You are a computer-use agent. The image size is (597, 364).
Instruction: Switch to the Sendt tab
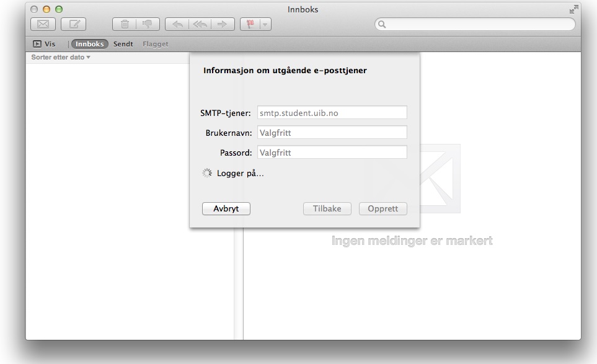[123, 45]
